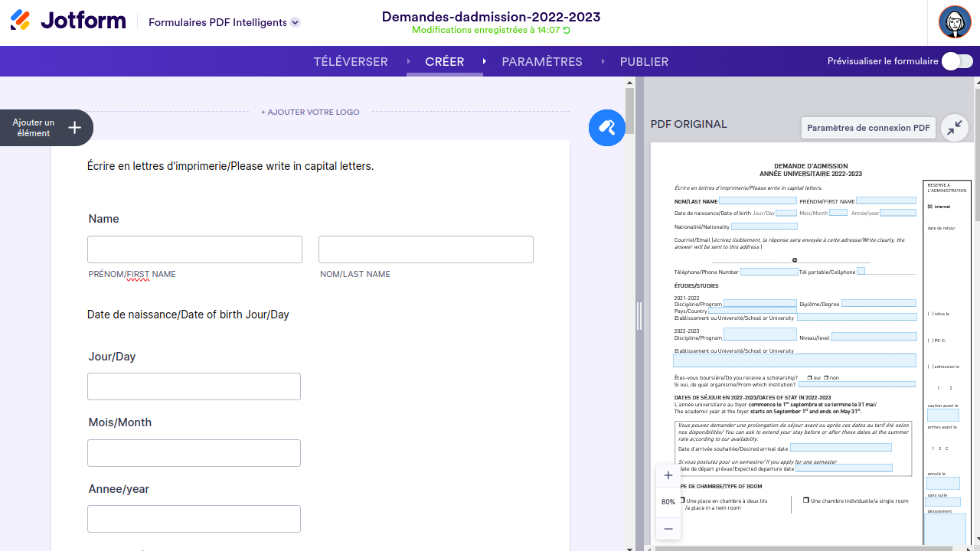Click the panel splitter handle between form and PDF
The image size is (980, 551).
coord(639,315)
